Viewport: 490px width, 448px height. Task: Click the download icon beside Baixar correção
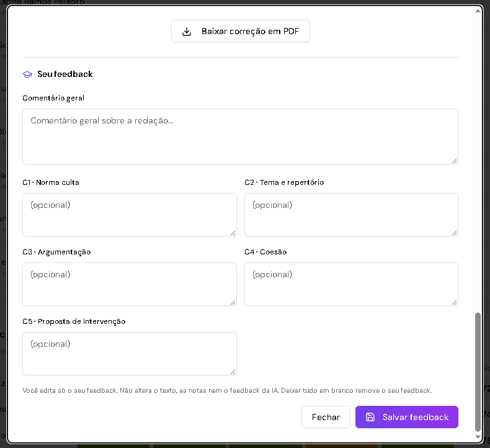click(x=187, y=32)
